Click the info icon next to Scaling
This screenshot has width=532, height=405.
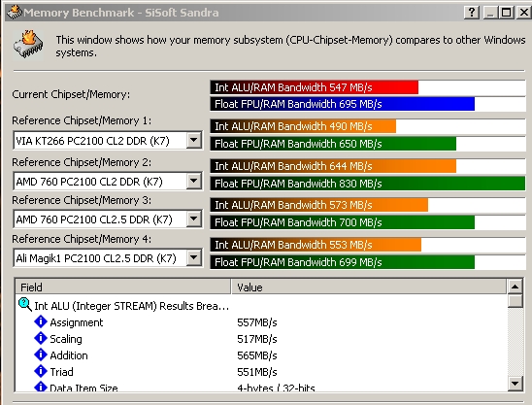pos(41,338)
